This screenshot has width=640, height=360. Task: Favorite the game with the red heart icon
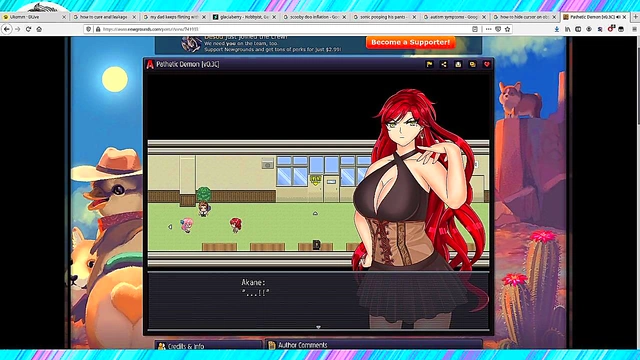[x=487, y=64]
